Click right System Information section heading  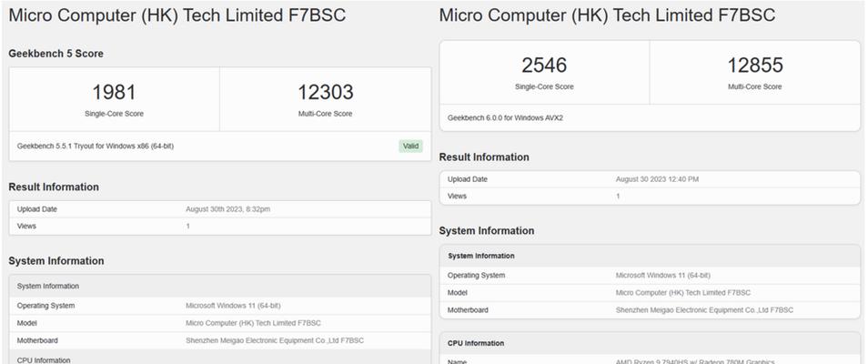click(487, 231)
